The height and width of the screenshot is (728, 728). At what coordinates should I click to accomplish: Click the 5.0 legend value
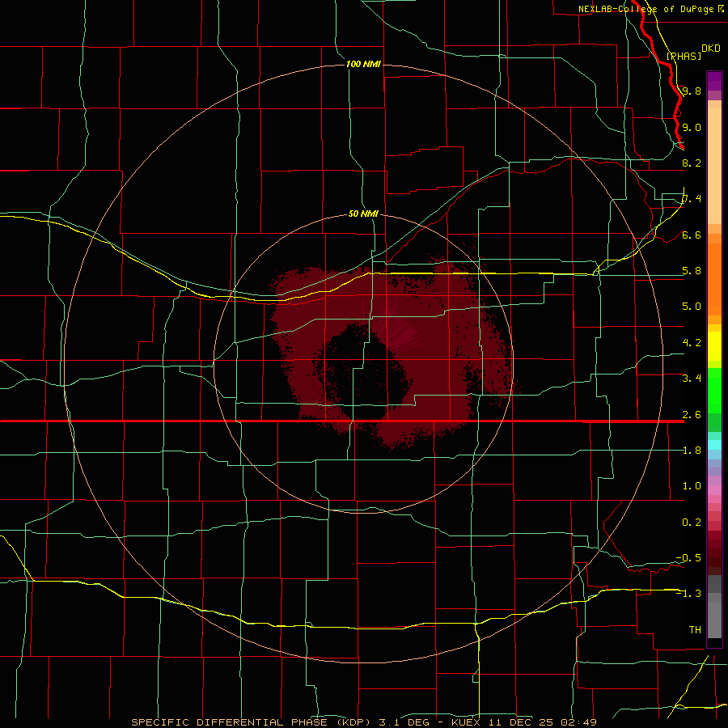click(x=692, y=307)
